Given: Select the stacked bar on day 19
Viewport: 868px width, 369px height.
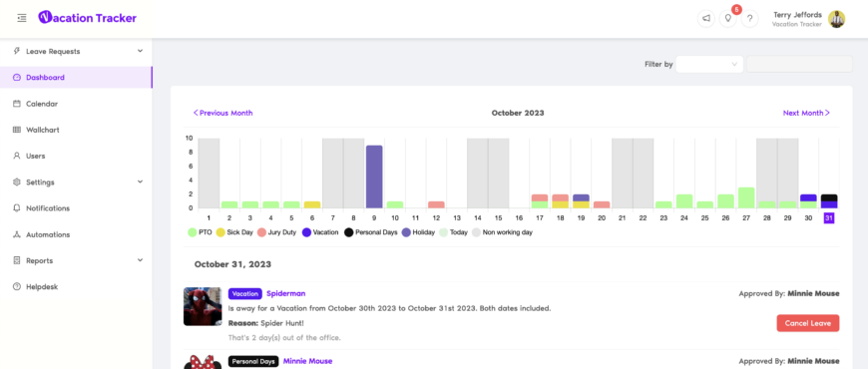Looking at the screenshot, I should click(x=581, y=201).
